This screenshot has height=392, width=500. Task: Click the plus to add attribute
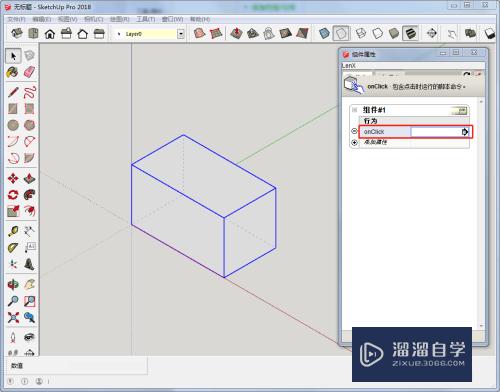[354, 142]
